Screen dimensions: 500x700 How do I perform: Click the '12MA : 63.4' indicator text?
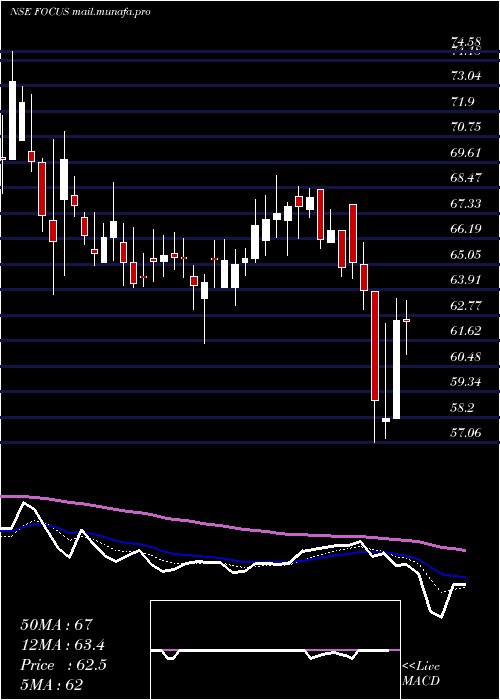click(65, 645)
